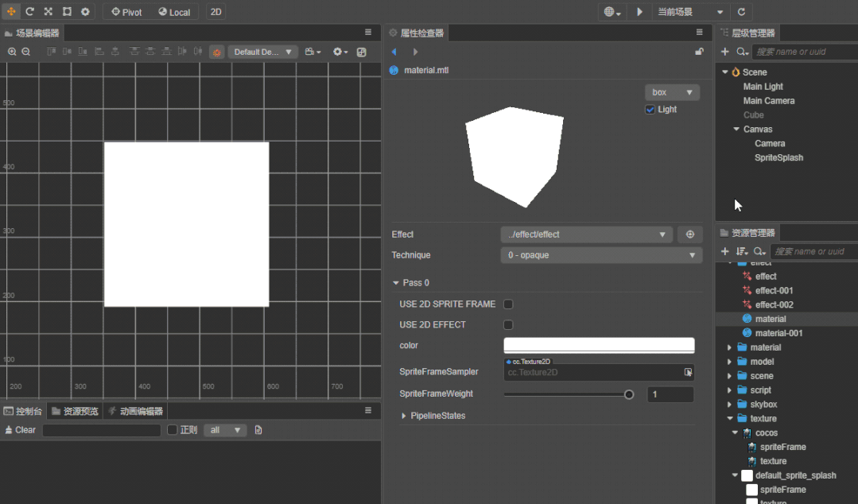This screenshot has width=858, height=504.
Task: Select the Rect transform tool
Action: (x=68, y=11)
